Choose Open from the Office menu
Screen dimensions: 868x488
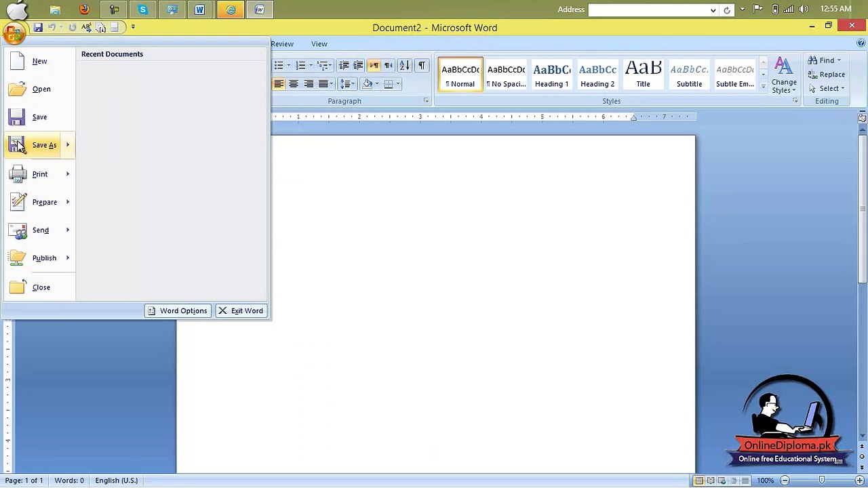39,89
